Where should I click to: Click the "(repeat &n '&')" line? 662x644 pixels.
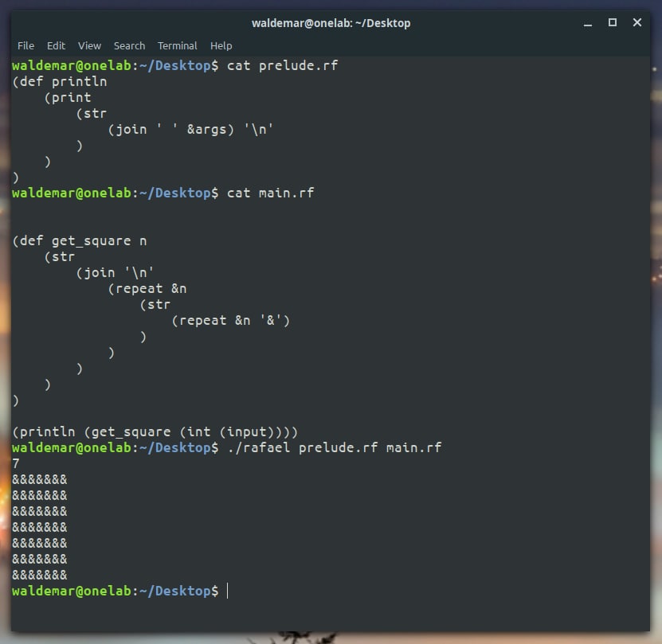click(230, 321)
